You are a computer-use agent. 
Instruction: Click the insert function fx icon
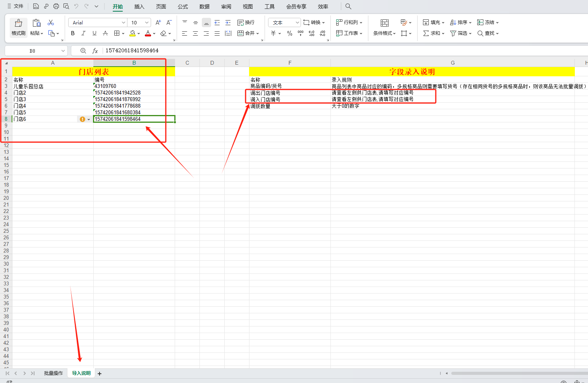tap(95, 51)
